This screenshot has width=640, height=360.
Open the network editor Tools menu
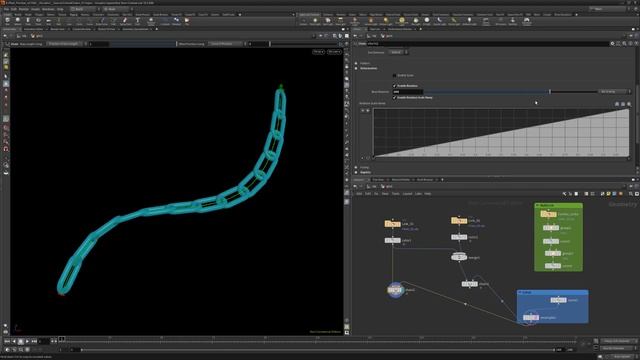point(396,194)
